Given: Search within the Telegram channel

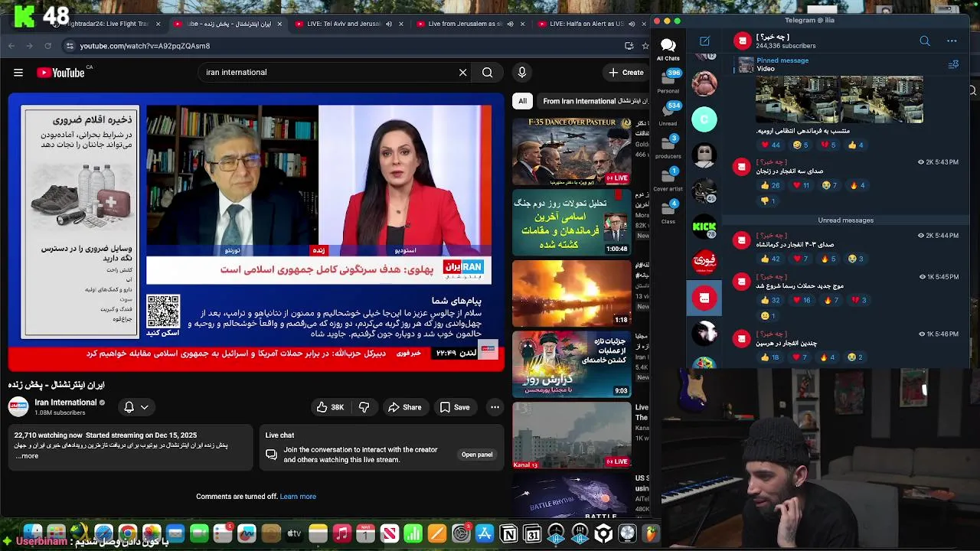Looking at the screenshot, I should [x=925, y=41].
